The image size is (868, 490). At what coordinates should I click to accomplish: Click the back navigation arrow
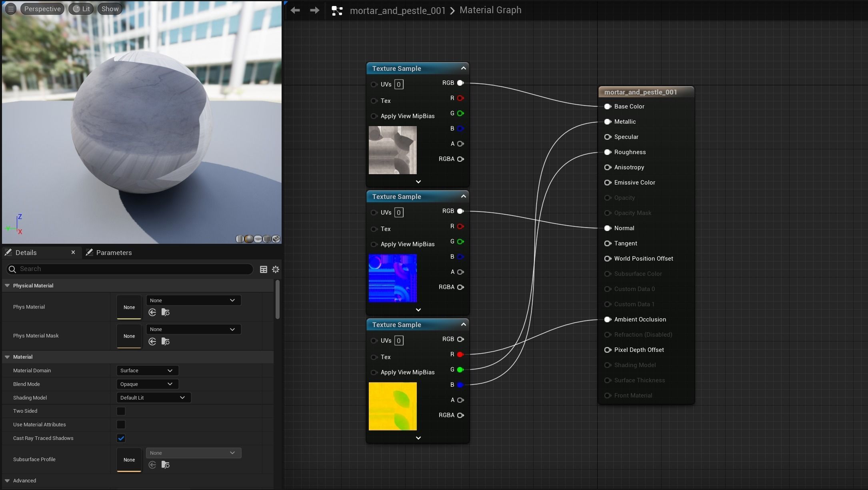click(x=295, y=10)
